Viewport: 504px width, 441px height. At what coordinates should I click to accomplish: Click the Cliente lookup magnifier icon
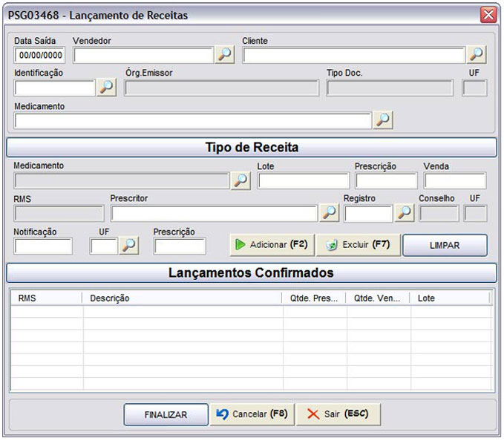click(x=477, y=54)
